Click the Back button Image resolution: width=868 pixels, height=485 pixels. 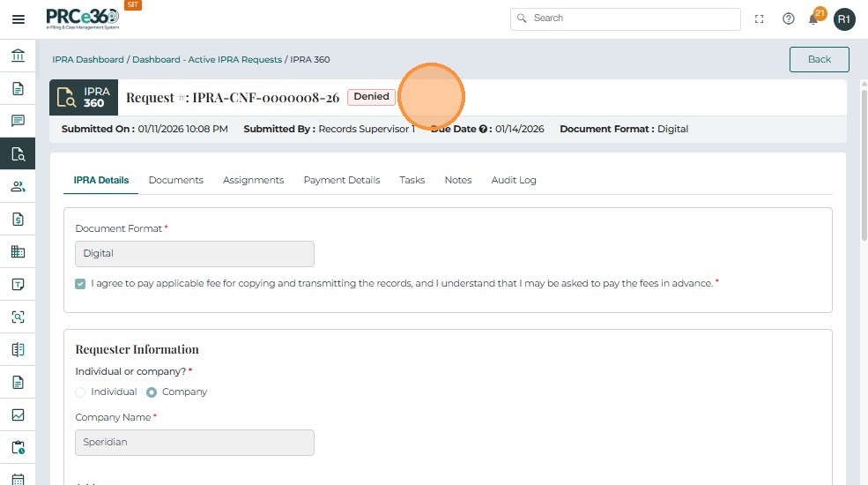[x=820, y=59]
